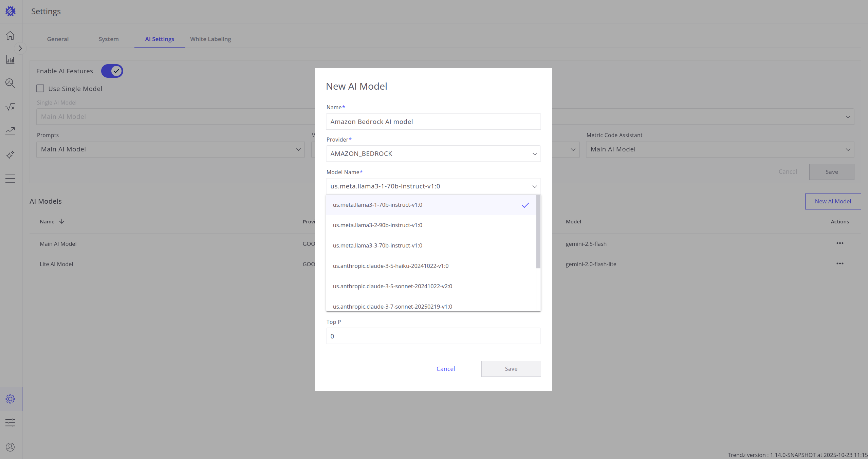The height and width of the screenshot is (459, 868).
Task: Switch to the General tab
Action: (x=58, y=39)
